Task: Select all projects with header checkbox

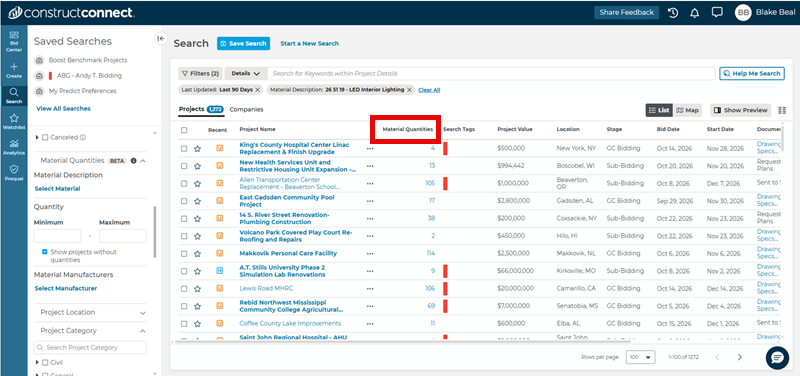Action: [184, 130]
